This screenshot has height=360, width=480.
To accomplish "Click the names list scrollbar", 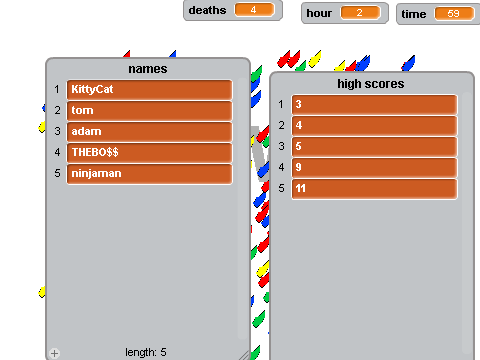I will click(x=242, y=209).
